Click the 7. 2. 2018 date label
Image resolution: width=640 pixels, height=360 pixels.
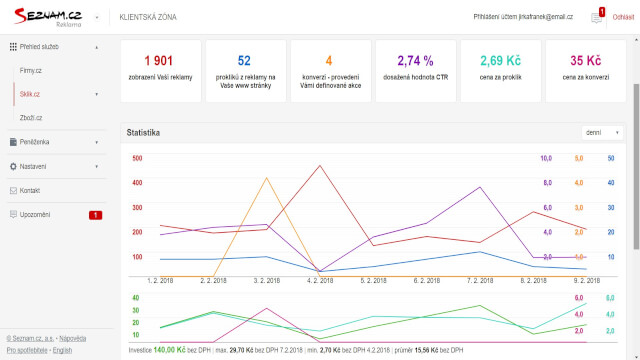(480, 281)
